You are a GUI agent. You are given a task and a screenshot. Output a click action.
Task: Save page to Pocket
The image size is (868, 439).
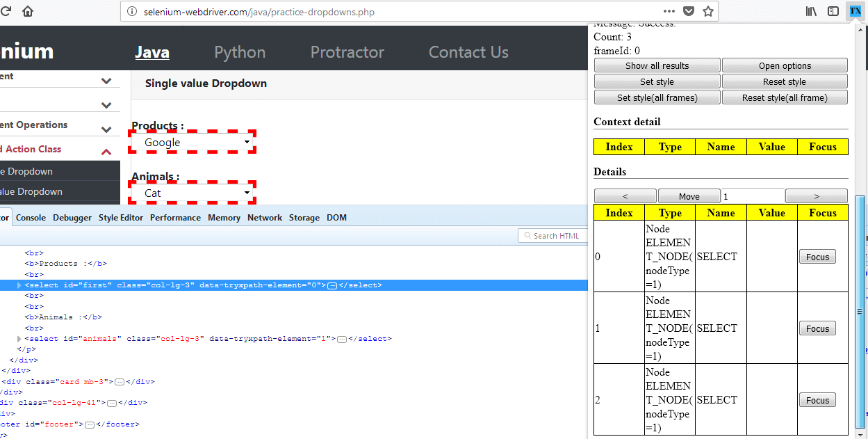point(688,10)
